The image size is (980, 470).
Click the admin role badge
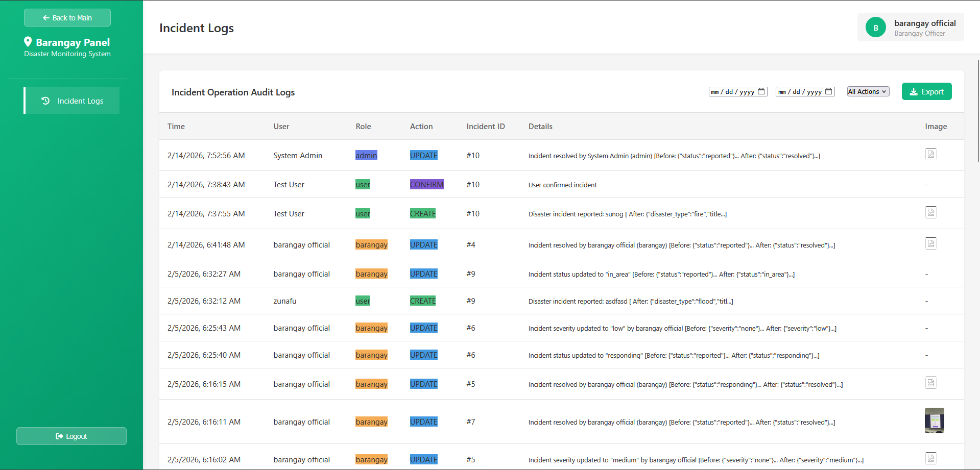click(366, 155)
